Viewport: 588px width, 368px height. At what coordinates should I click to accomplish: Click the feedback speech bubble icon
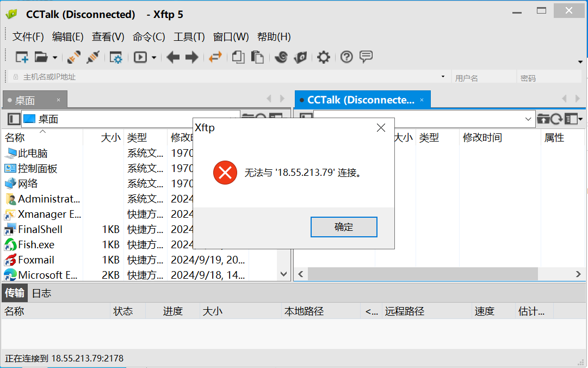pyautogui.click(x=366, y=57)
